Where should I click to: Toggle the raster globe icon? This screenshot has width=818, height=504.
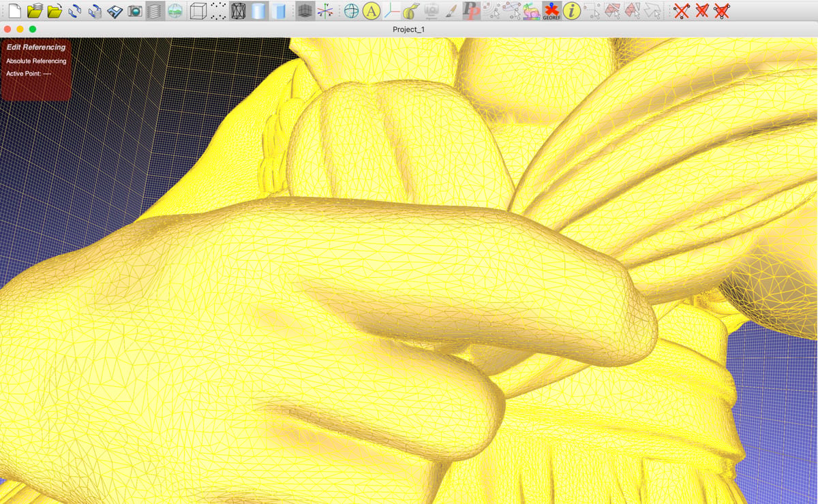click(175, 10)
